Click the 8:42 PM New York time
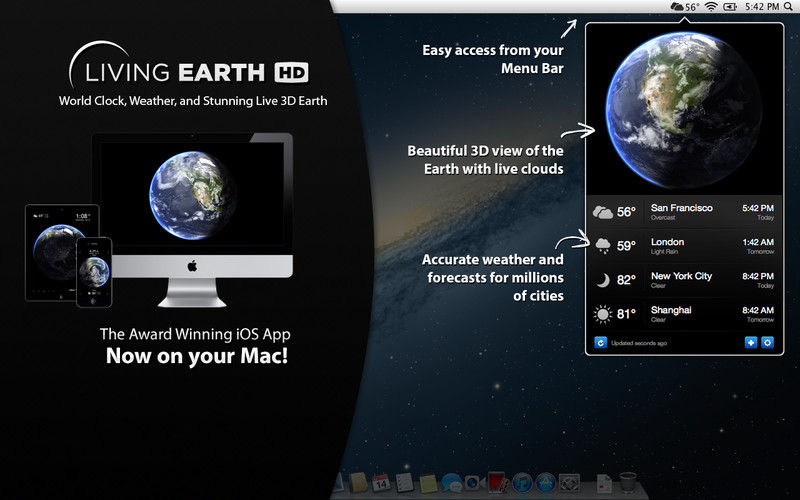 tap(758, 276)
